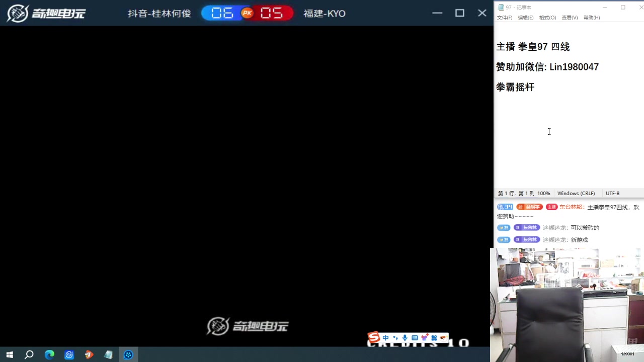Click username 迷糊迷龙 beside 新游戏
The height and width of the screenshot is (362, 644).
(554, 240)
